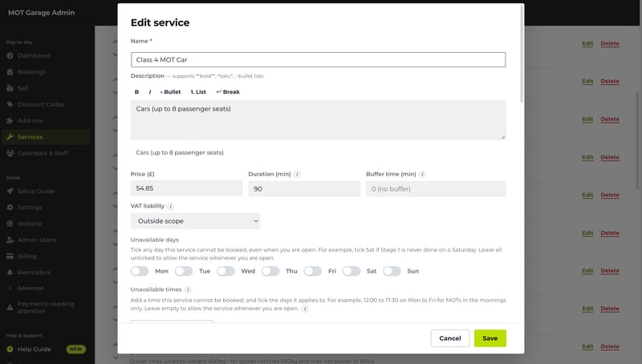The width and height of the screenshot is (642, 364).
Task: Toggle Fri unavailable day switch
Action: click(313, 271)
